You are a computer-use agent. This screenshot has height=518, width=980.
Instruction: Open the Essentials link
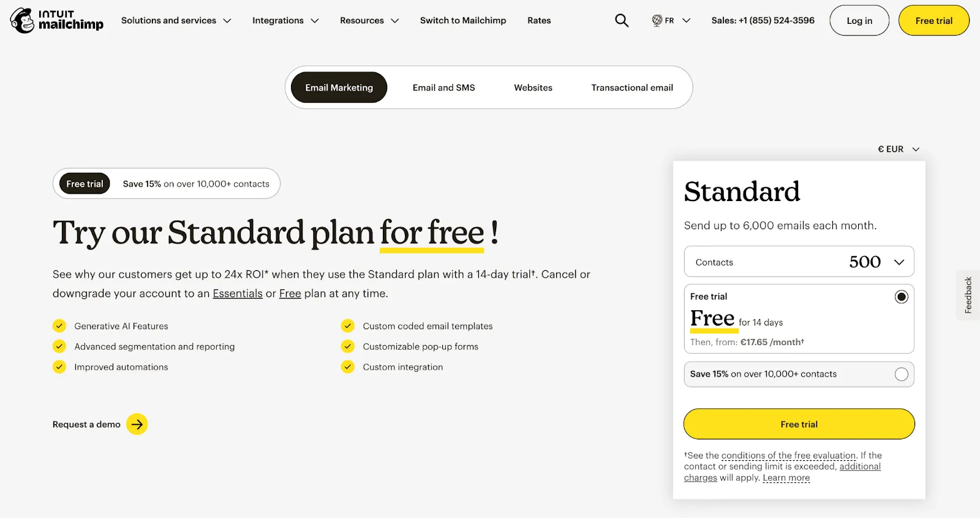tap(238, 293)
